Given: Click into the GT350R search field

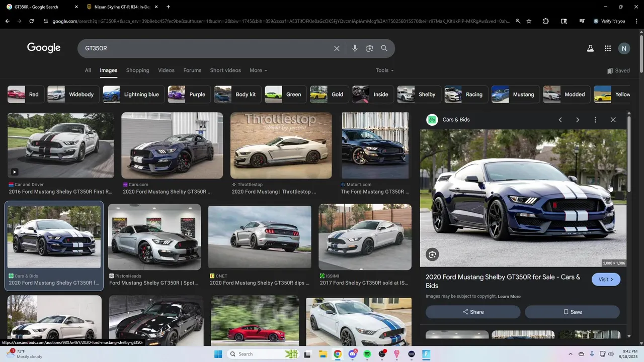Looking at the screenshot, I should point(206,48).
